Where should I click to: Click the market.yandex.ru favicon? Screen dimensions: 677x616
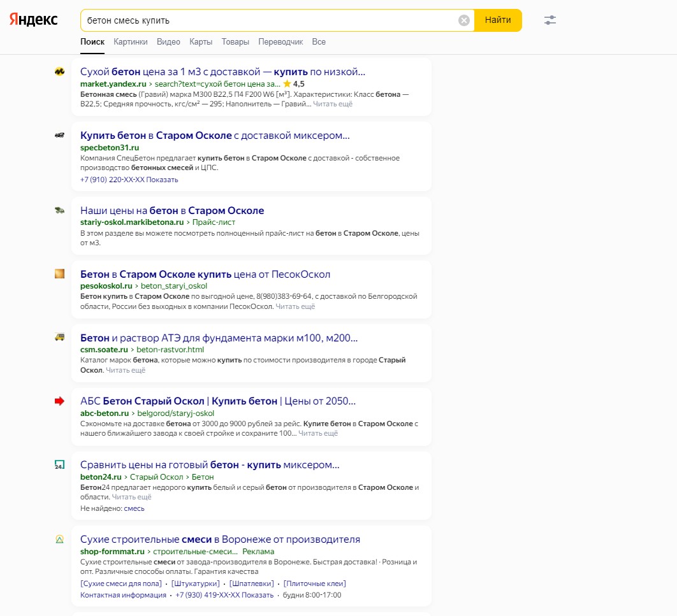pos(59,71)
